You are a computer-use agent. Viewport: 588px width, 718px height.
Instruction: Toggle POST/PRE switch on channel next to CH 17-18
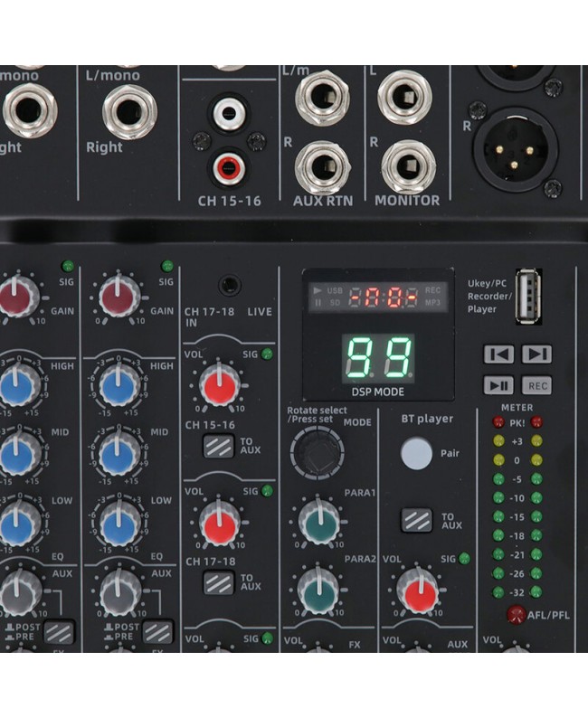(157, 631)
